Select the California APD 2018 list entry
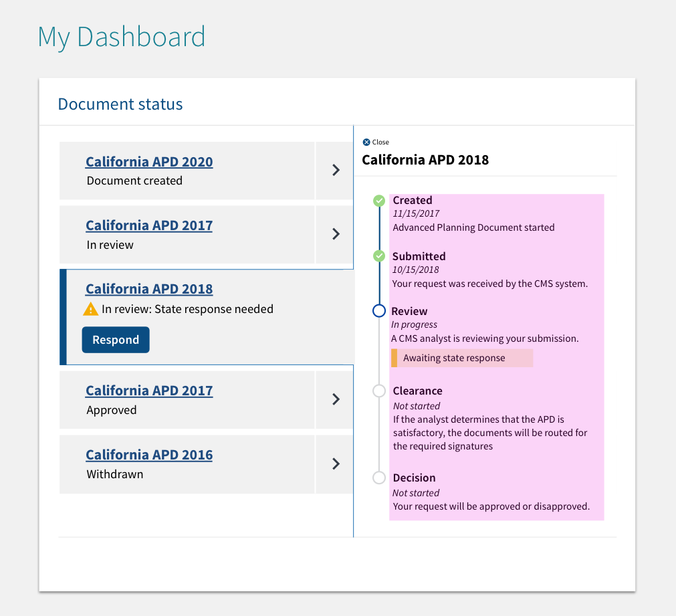 [x=207, y=318]
